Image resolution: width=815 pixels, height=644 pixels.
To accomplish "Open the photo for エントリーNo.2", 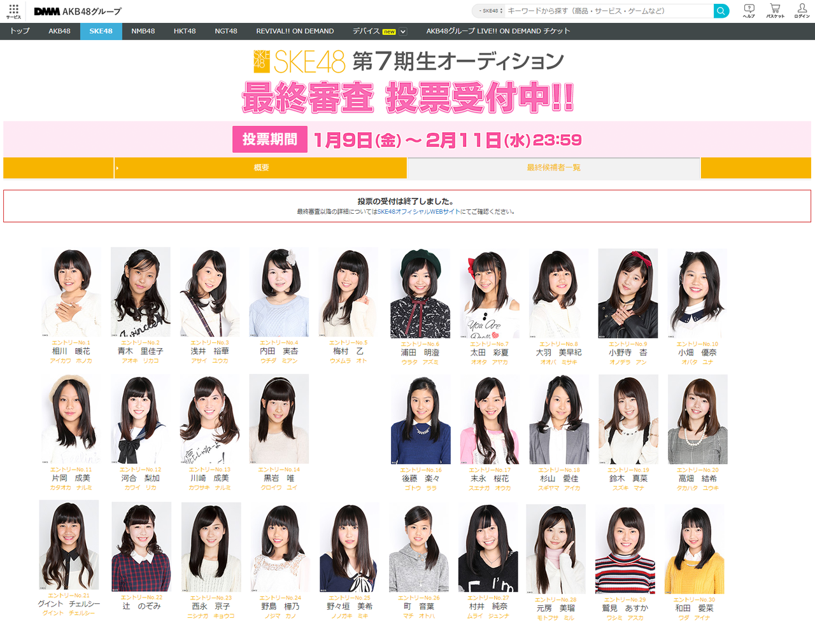I will 141,292.
